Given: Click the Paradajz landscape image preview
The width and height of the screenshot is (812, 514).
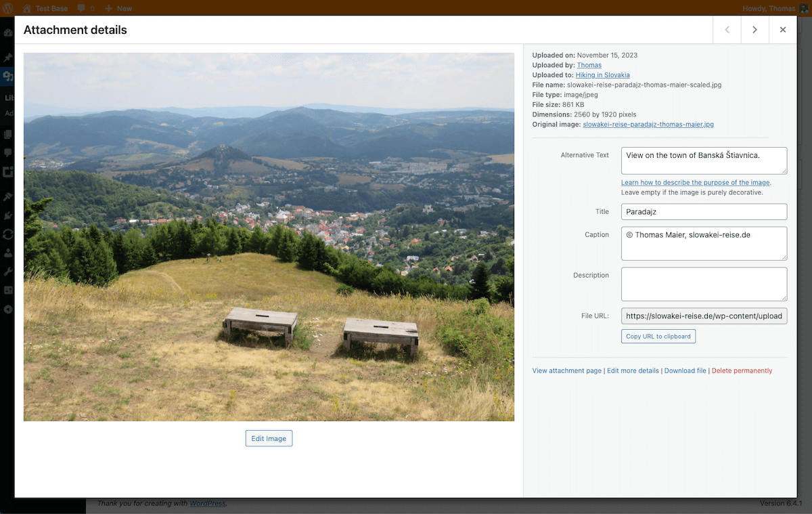Looking at the screenshot, I should (269, 237).
